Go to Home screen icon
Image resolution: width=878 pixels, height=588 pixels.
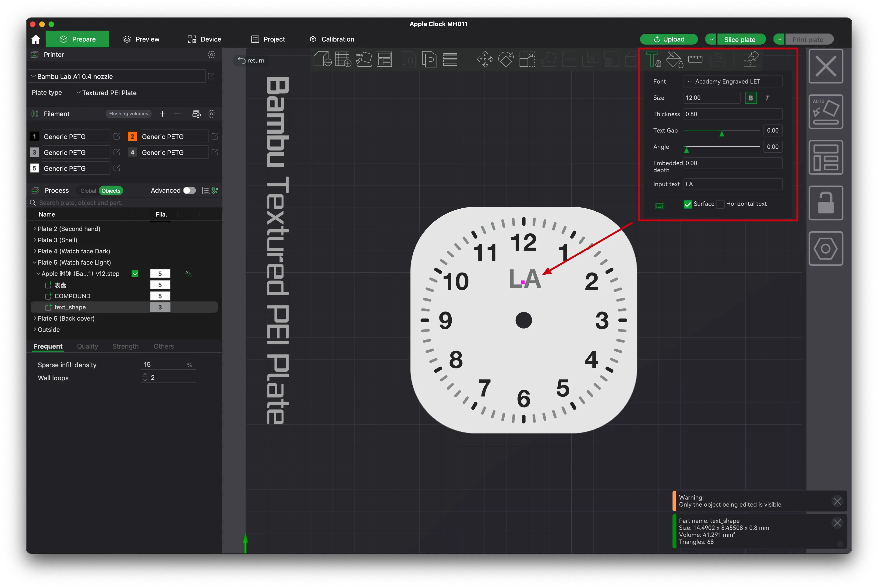36,39
